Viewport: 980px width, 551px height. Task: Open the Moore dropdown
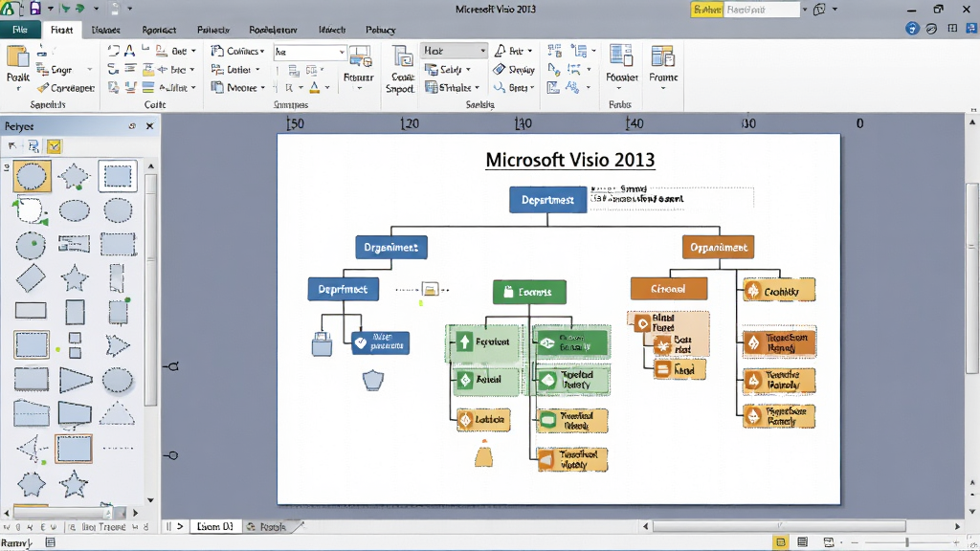238,88
